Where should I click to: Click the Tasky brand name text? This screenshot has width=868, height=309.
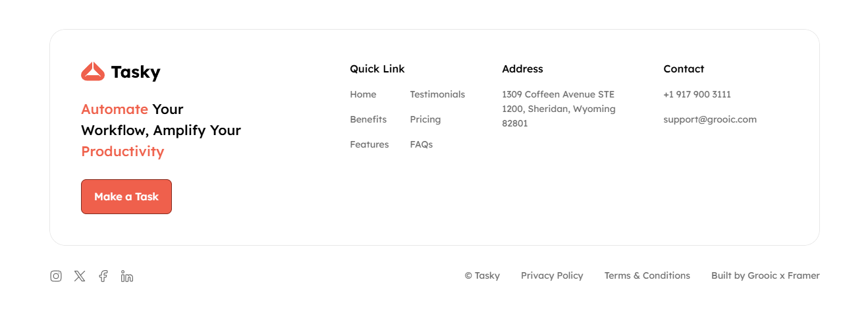click(136, 72)
